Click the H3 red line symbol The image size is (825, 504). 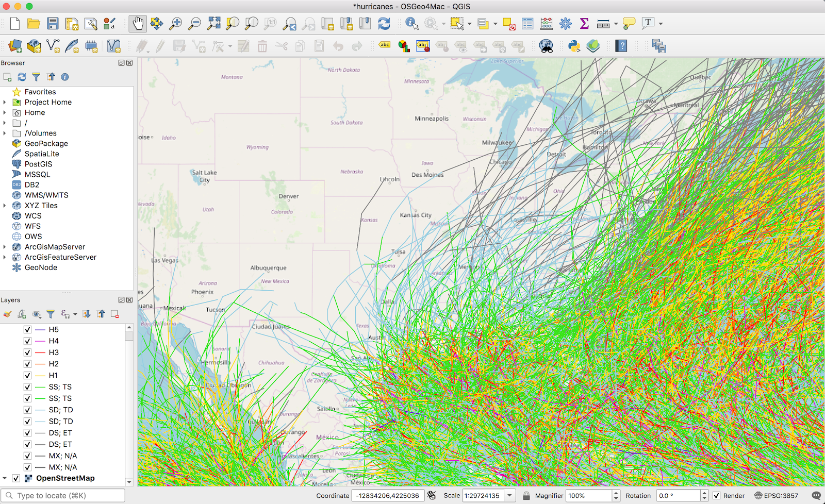40,352
